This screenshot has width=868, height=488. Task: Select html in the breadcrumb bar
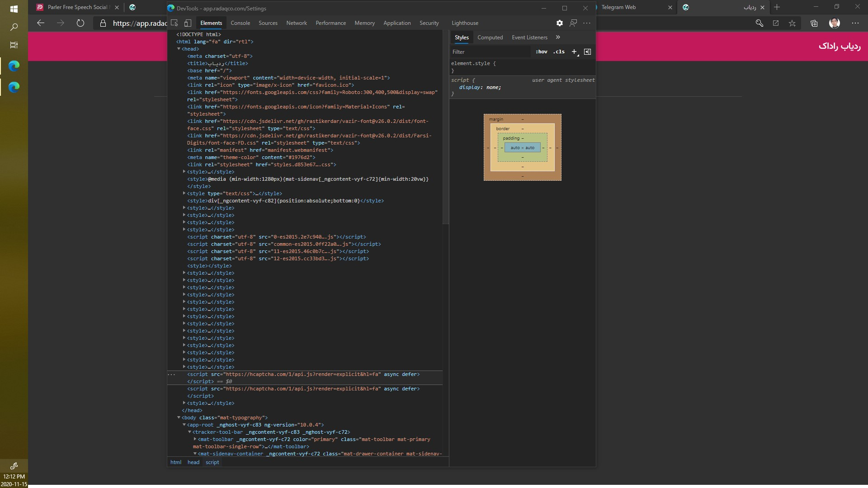176,462
